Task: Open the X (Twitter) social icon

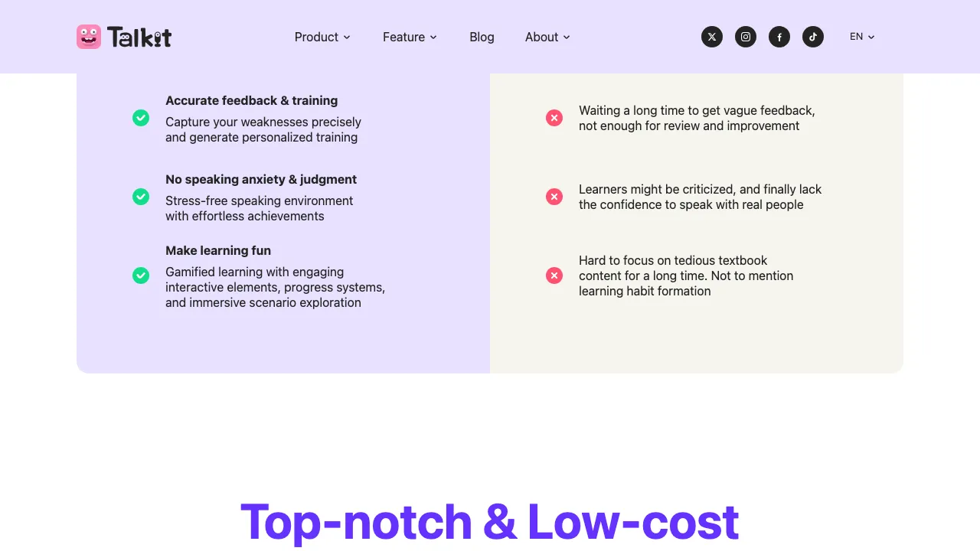Action: point(712,37)
